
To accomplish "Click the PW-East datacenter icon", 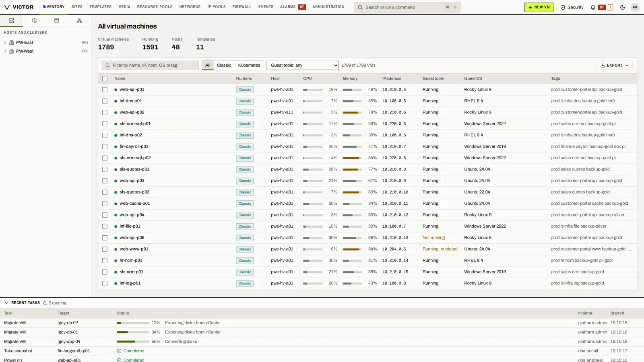I will 11,42.
